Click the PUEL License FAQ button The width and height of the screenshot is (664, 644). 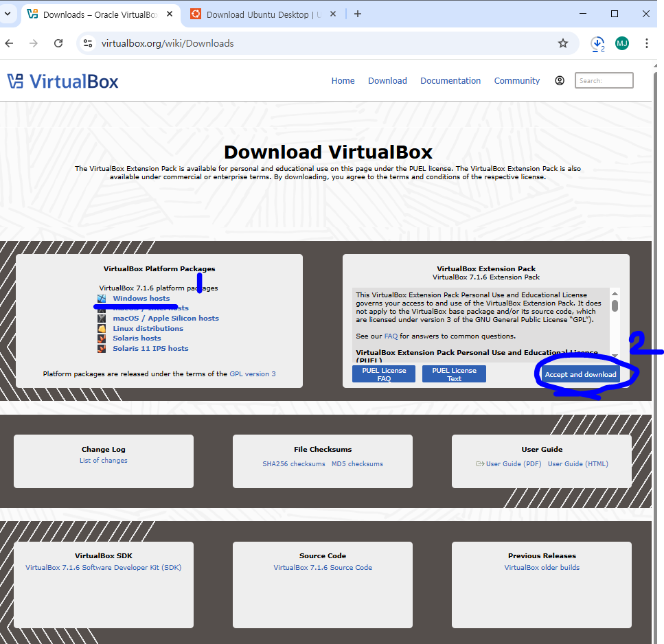(384, 374)
